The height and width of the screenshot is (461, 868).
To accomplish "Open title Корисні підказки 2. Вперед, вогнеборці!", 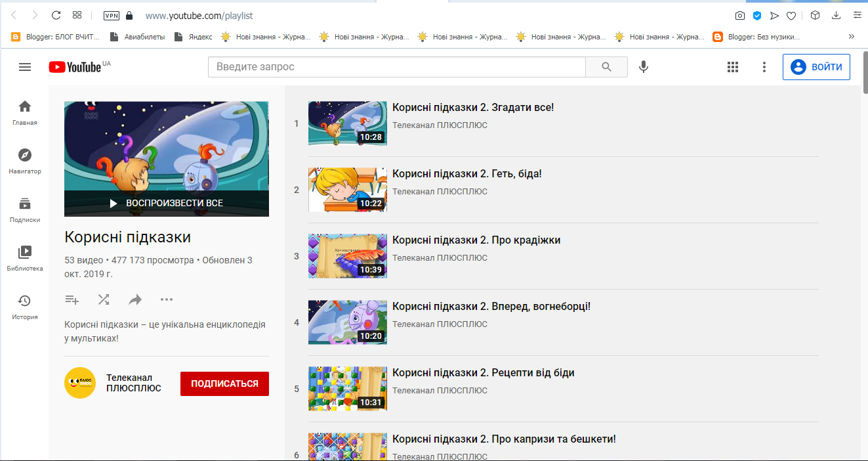I will (491, 306).
